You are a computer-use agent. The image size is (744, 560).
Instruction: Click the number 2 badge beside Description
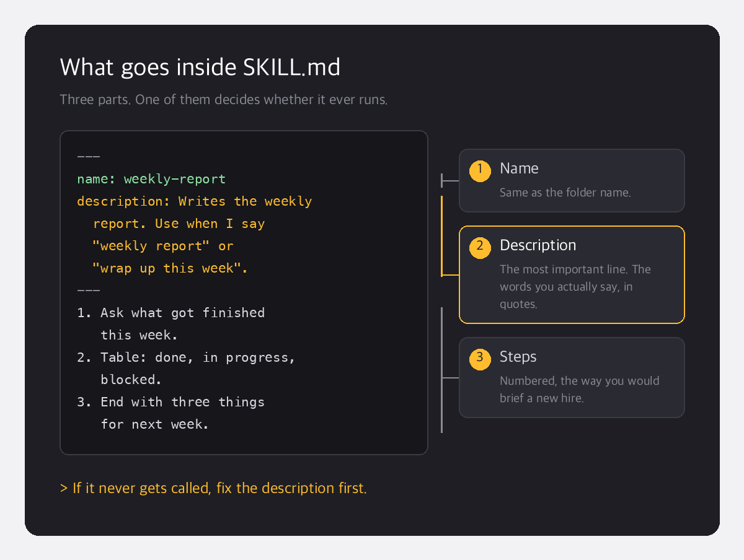pyautogui.click(x=480, y=248)
